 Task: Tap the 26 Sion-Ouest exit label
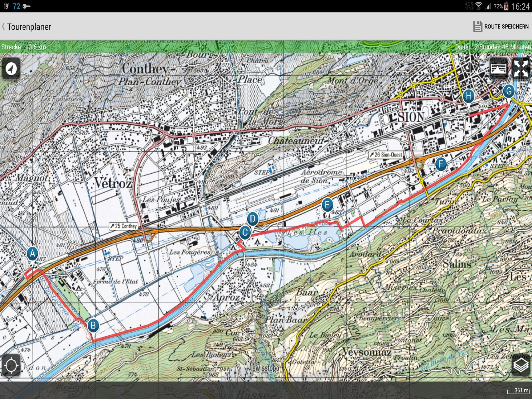pos(386,155)
